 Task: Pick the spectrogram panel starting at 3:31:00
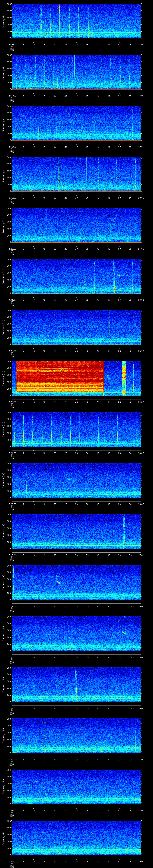(x=76, y=787)
